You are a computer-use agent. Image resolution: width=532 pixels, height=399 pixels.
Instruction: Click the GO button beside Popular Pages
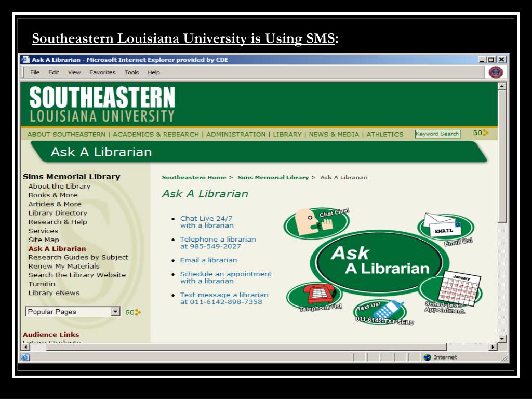tap(132, 312)
